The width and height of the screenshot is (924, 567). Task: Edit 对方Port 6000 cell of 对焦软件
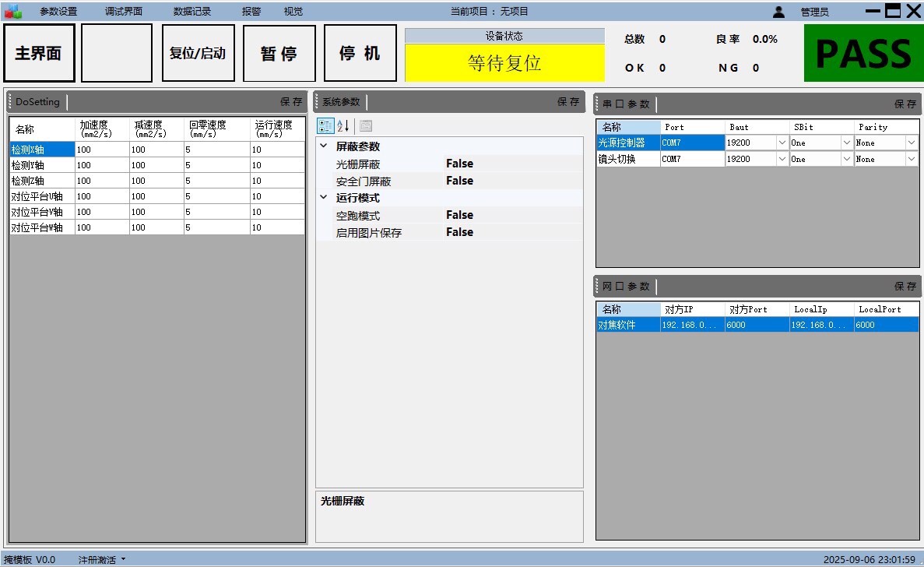pos(757,325)
